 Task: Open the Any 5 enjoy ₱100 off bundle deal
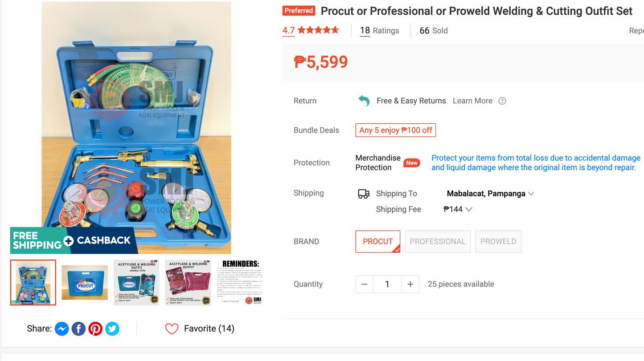[x=395, y=130]
